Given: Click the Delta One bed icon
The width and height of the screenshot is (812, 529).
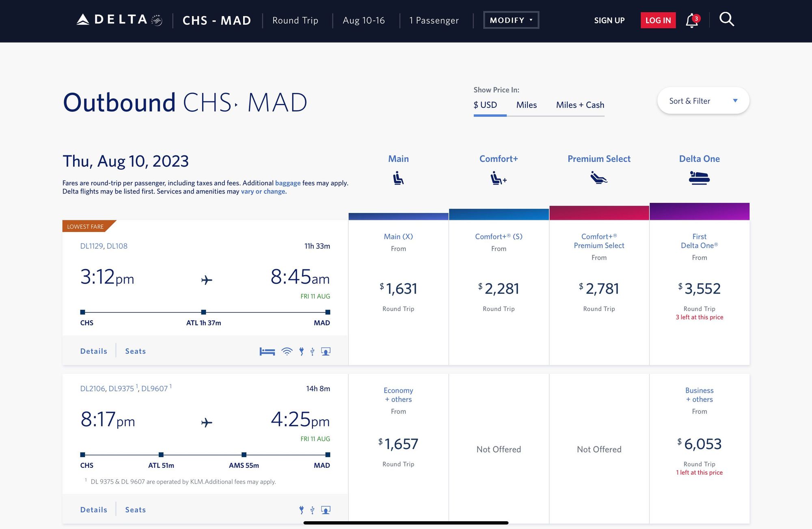Looking at the screenshot, I should pyautogui.click(x=699, y=178).
